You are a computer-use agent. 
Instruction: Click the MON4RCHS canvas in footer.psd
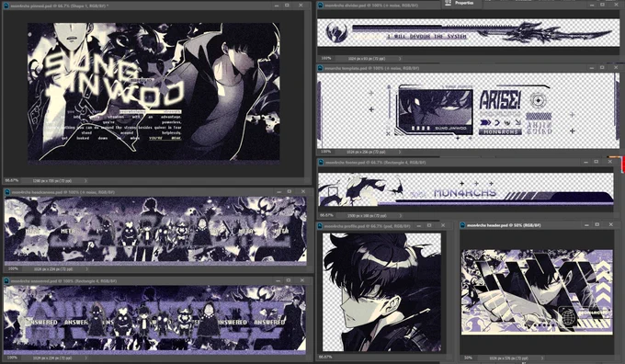(466, 189)
